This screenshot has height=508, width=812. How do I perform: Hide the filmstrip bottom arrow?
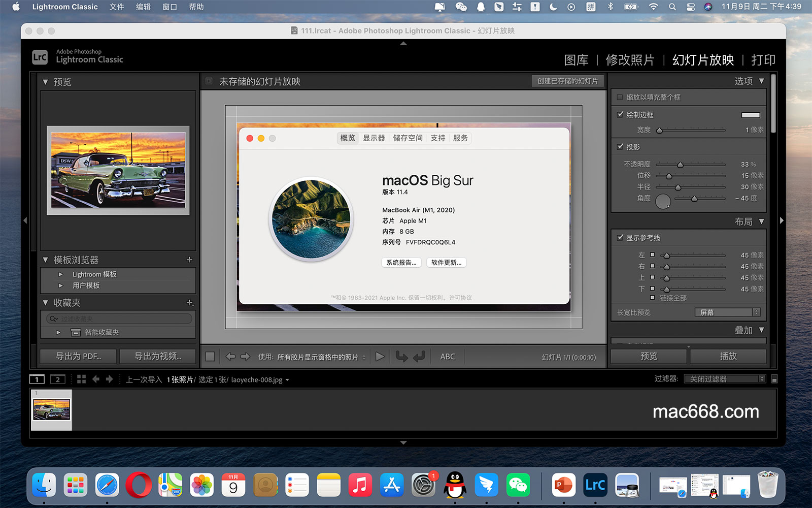[403, 443]
